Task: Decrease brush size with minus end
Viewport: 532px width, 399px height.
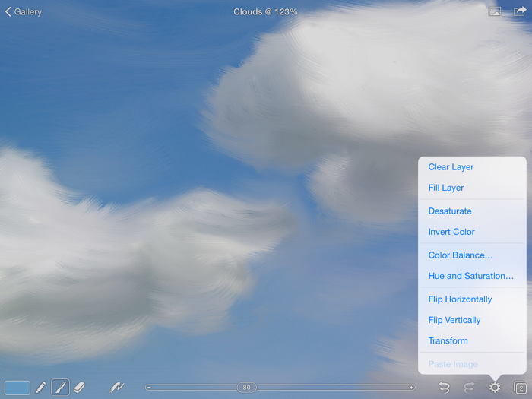Action: (149, 387)
